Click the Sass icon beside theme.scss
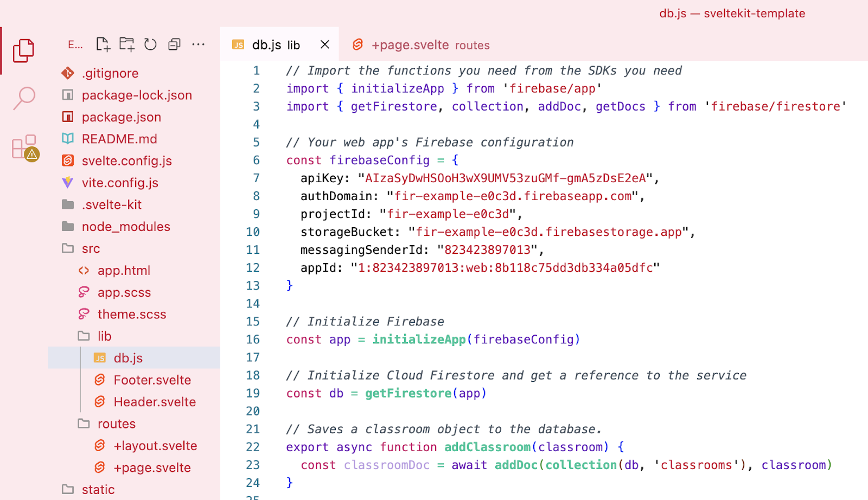Image resolution: width=868 pixels, height=500 pixels. (x=84, y=314)
